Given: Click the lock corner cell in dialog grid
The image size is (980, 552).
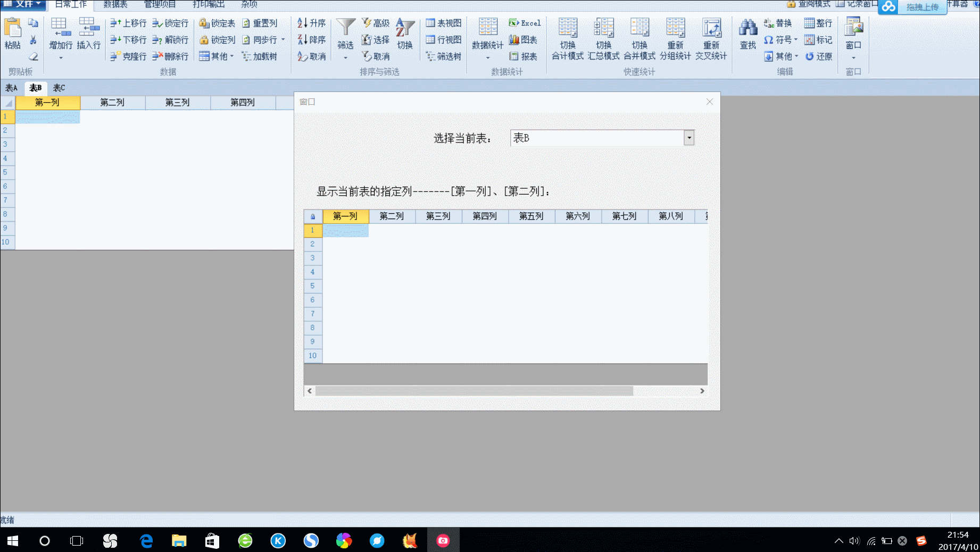Looking at the screenshot, I should point(313,216).
